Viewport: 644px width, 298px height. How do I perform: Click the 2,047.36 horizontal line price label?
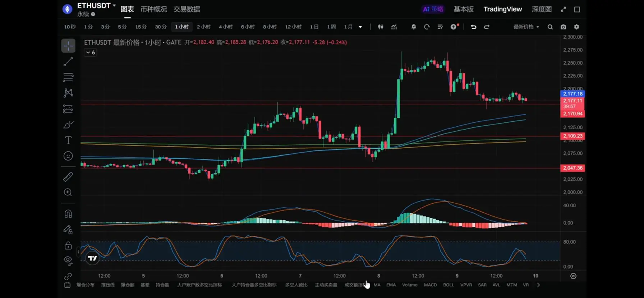pos(572,168)
